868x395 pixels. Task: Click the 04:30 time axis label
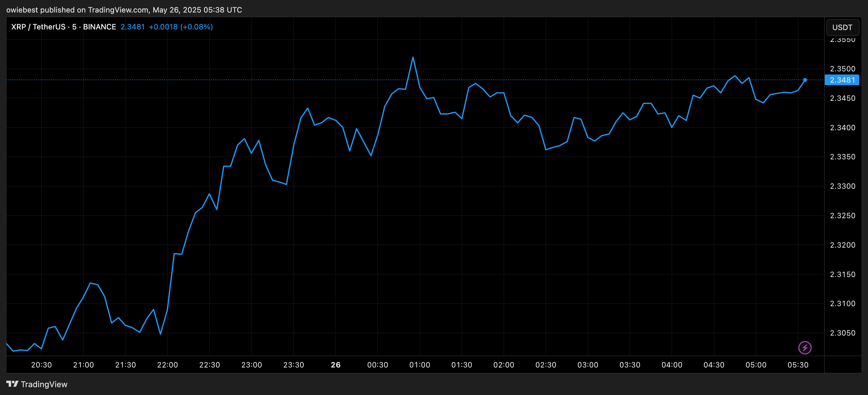point(714,365)
